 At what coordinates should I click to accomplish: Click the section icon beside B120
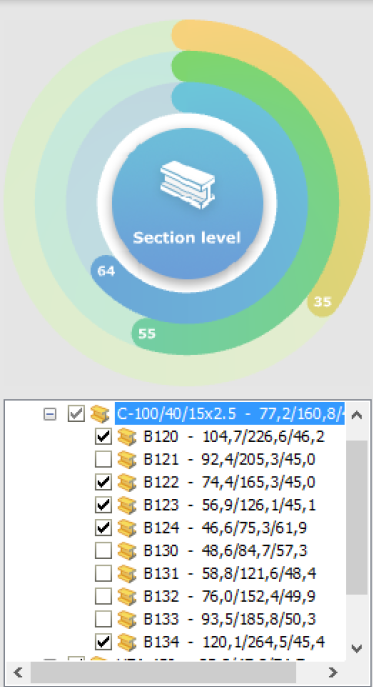[127, 436]
